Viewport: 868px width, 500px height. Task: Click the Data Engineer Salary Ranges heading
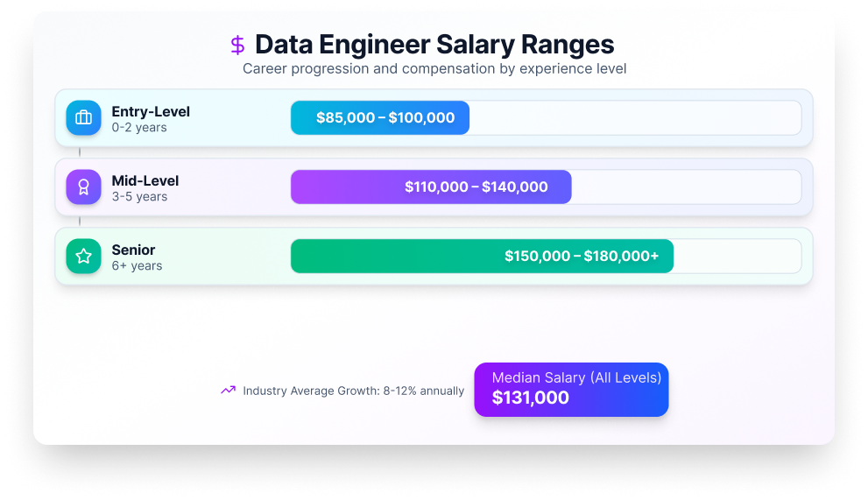click(x=434, y=45)
